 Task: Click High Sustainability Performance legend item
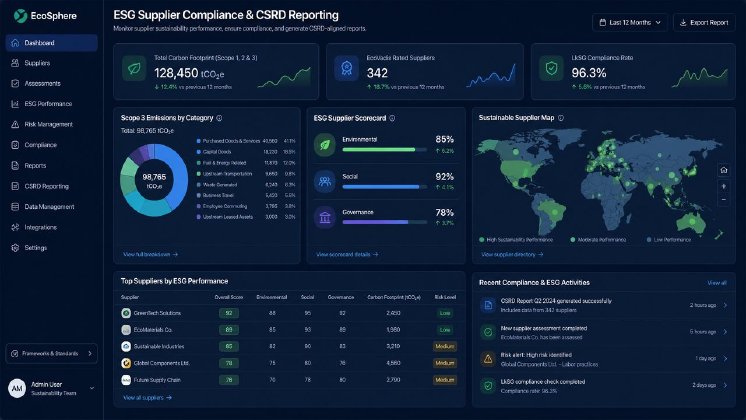pos(516,240)
